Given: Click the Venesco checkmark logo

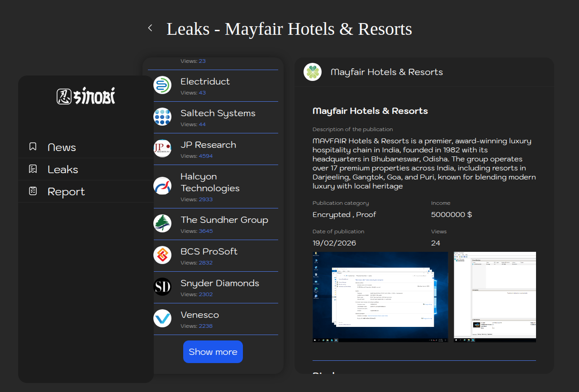Looking at the screenshot, I should coord(162,318).
